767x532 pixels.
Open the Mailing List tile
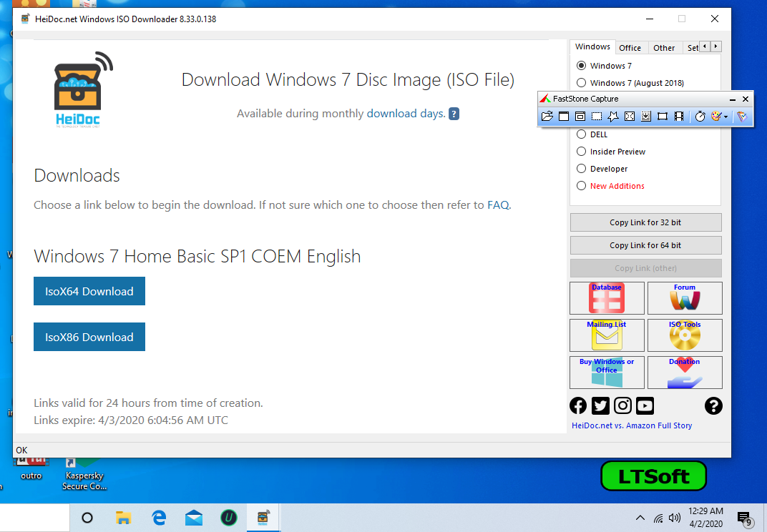pos(607,335)
